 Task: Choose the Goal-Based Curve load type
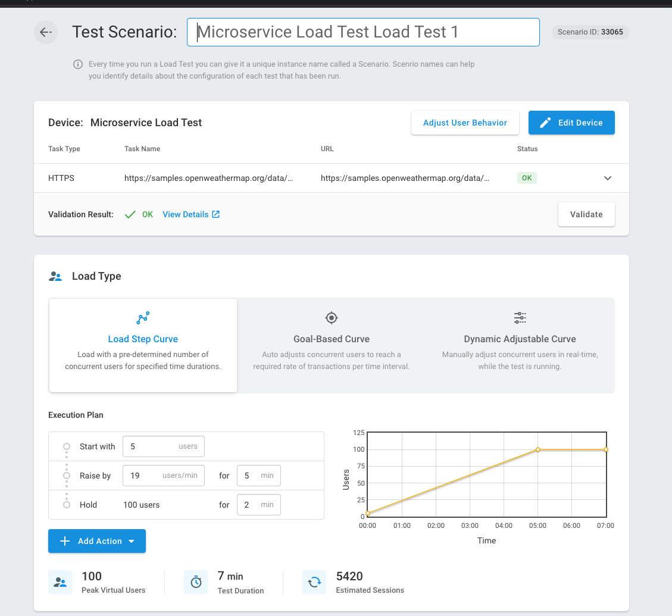[332, 345]
